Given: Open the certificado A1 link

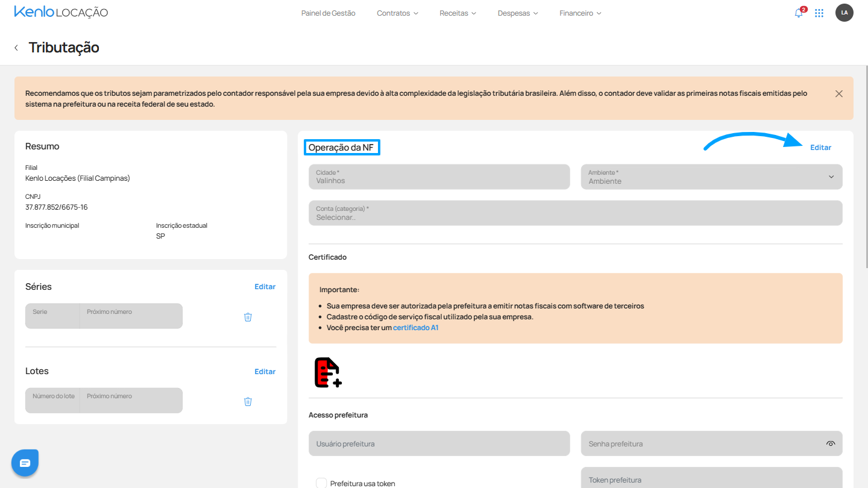Looking at the screenshot, I should (x=415, y=328).
